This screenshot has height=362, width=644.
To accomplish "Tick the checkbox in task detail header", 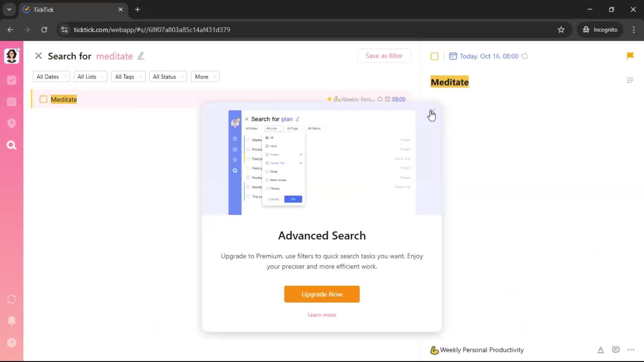I will (434, 56).
